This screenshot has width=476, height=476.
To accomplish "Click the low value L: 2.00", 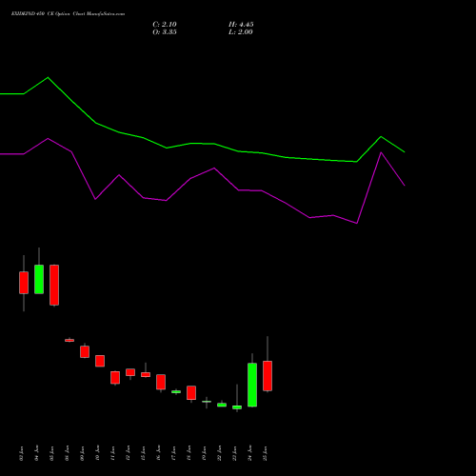I will pos(241,32).
